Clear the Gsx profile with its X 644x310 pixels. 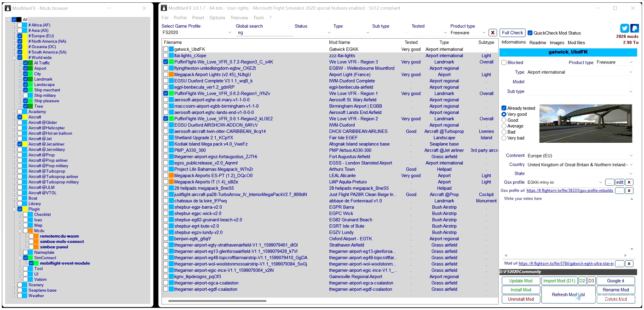[x=629, y=182]
